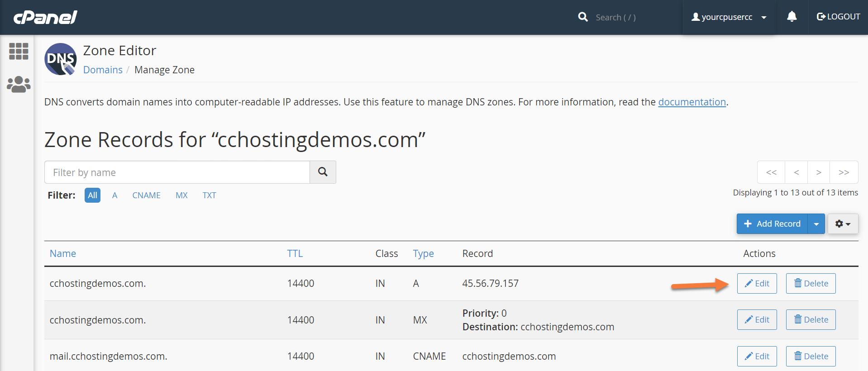The height and width of the screenshot is (371, 868).
Task: Click the top search magnifier icon
Action: tap(583, 17)
